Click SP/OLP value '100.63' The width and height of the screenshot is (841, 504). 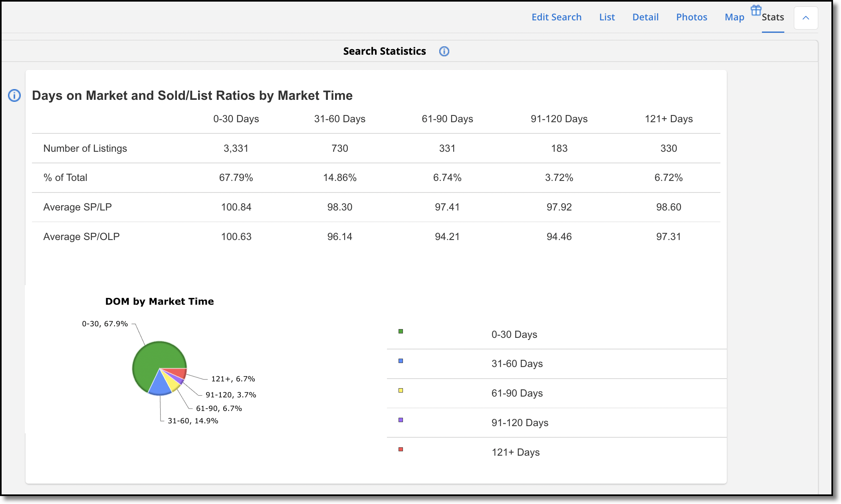pyautogui.click(x=236, y=237)
